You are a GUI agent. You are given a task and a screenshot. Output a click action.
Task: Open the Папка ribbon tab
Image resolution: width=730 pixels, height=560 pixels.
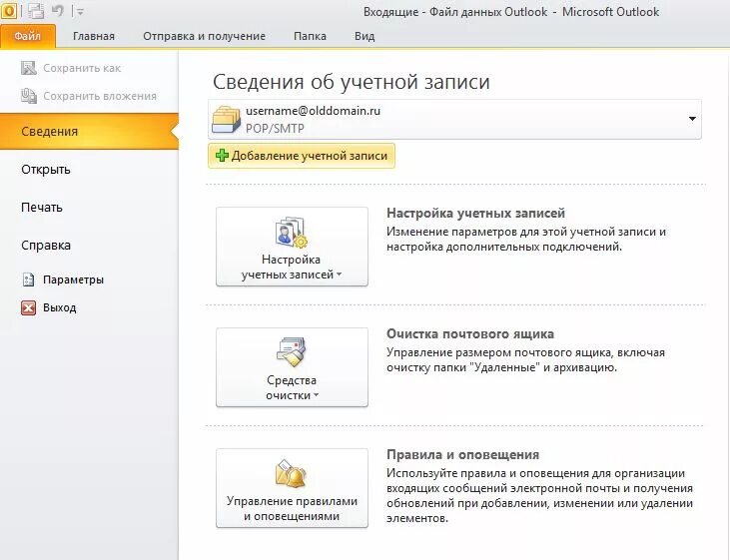(x=310, y=36)
